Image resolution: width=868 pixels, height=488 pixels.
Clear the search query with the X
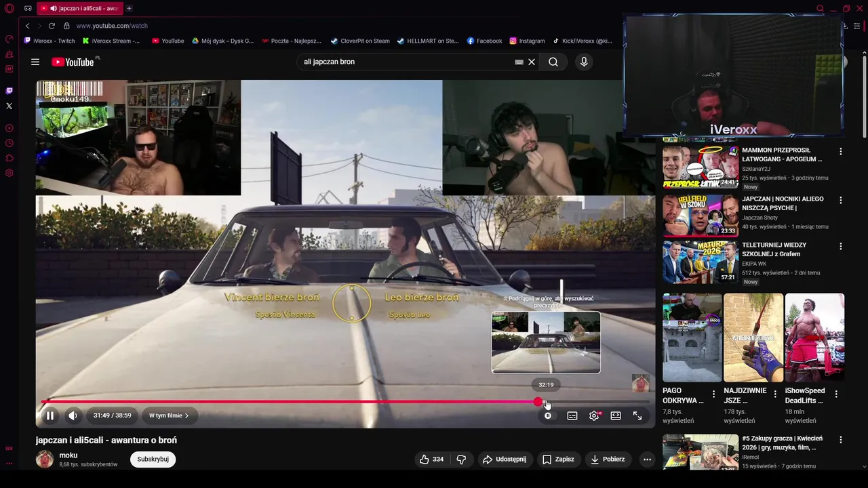point(532,62)
